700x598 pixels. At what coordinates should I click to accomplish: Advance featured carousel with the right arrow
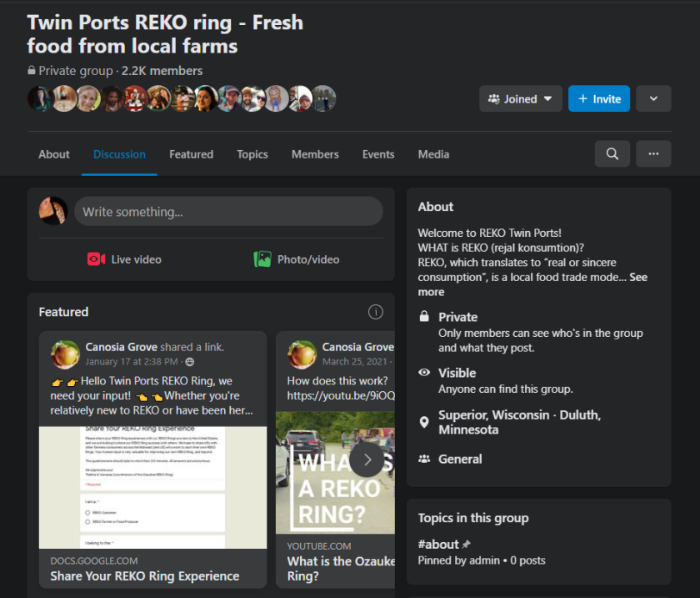(367, 460)
